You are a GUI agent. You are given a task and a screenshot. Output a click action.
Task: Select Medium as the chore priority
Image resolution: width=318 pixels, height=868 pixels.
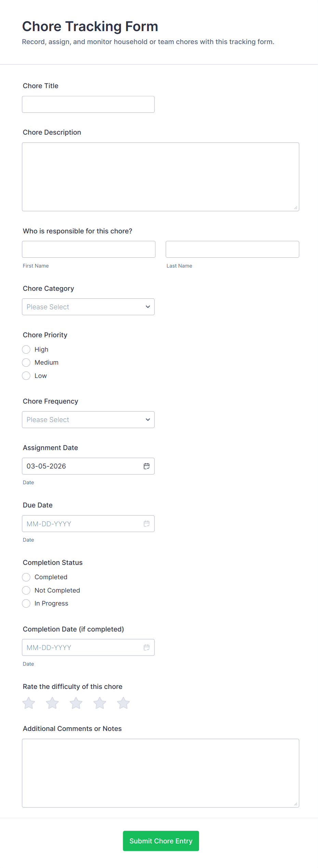point(26,362)
